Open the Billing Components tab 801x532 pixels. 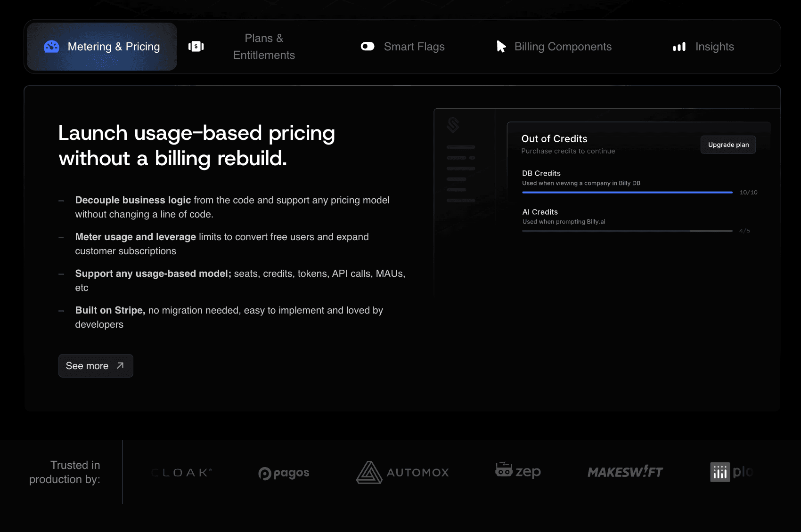563,47
